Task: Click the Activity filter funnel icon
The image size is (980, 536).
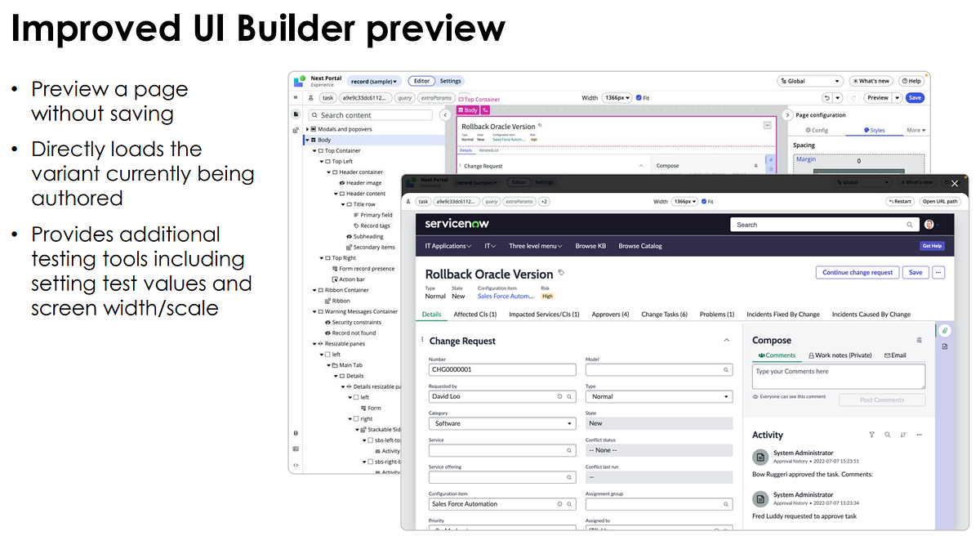Action: point(871,434)
